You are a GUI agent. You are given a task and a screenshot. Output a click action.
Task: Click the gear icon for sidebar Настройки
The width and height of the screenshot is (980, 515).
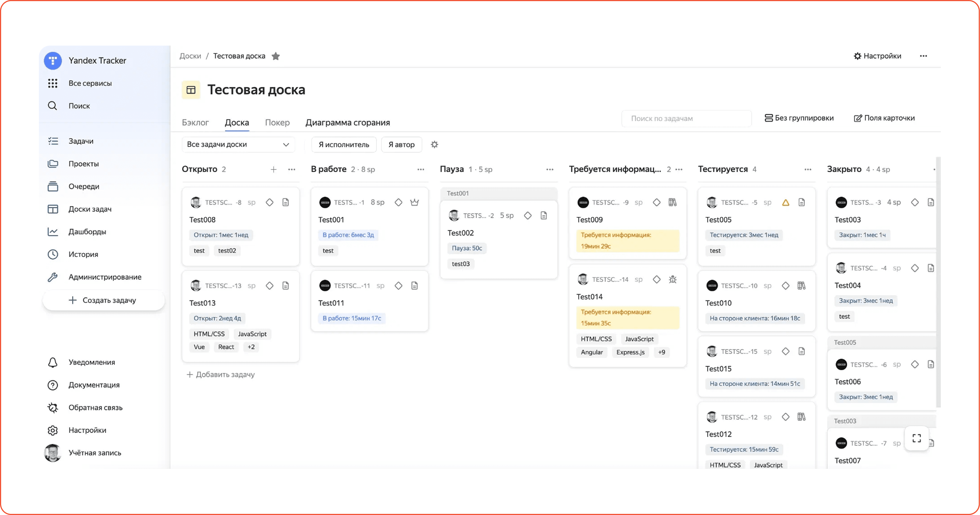[53, 430]
